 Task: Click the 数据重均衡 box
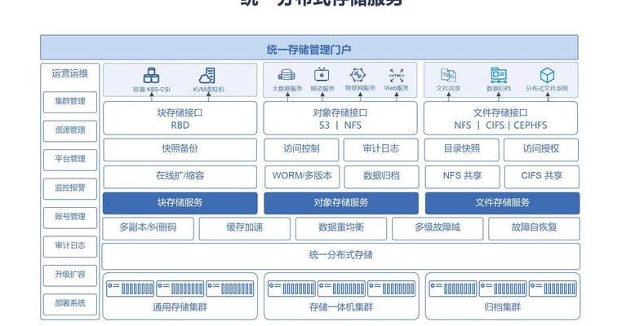[x=341, y=228]
